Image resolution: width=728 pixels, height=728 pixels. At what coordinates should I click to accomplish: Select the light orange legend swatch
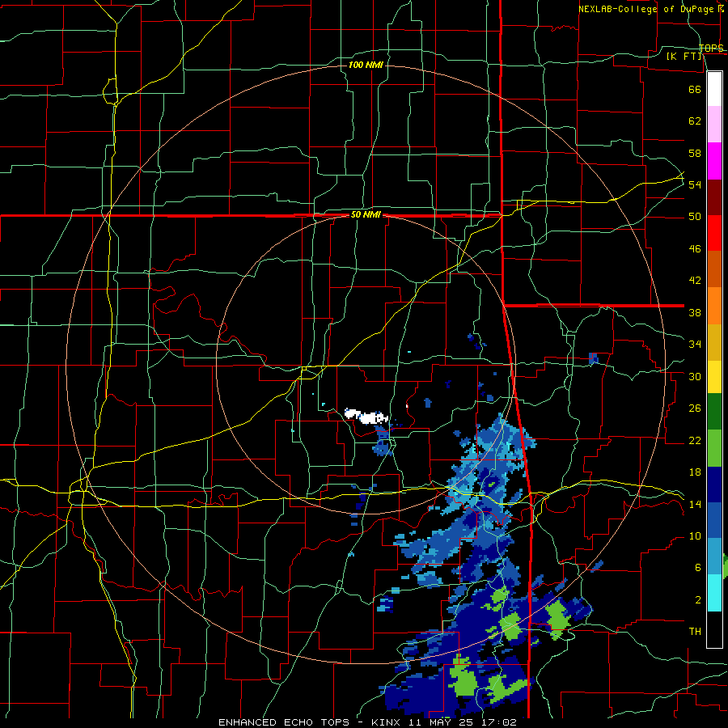click(x=714, y=306)
